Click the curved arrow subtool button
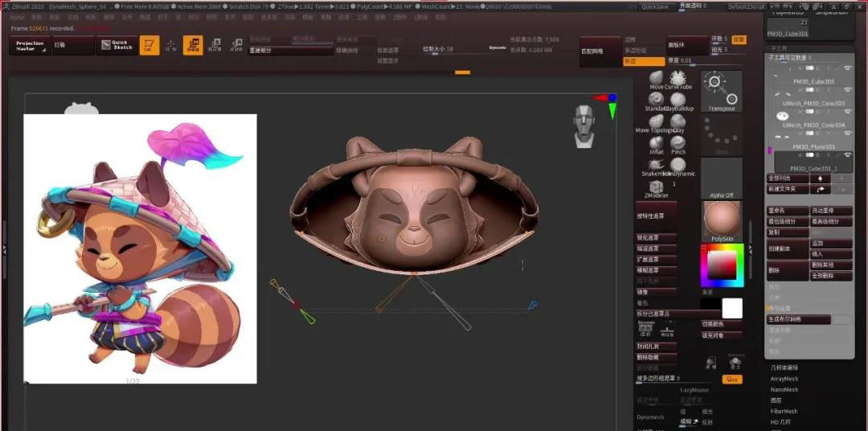The width and height of the screenshot is (868, 431). [x=821, y=189]
